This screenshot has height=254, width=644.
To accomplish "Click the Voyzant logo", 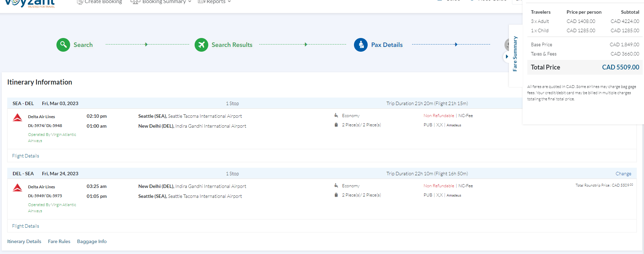I will [x=30, y=3].
